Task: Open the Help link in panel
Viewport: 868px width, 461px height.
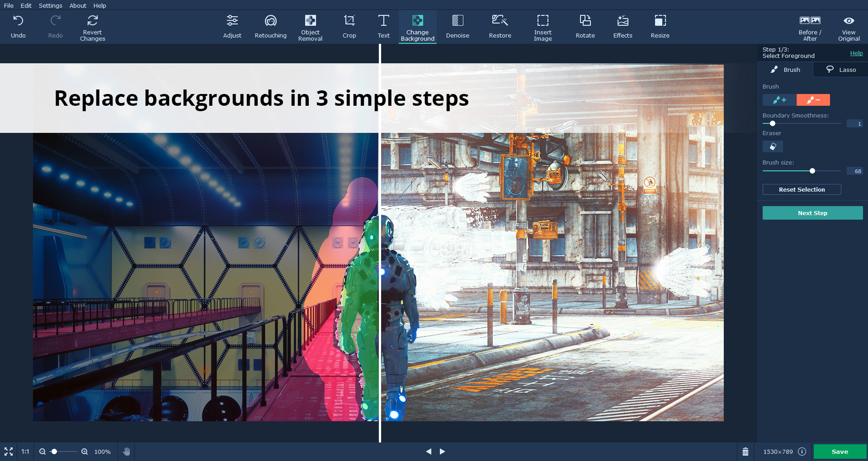Action: tap(856, 53)
